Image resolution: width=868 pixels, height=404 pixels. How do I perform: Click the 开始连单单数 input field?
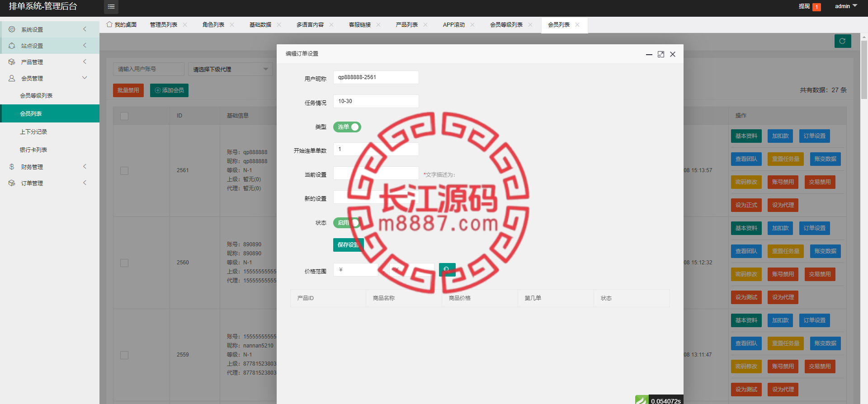(x=376, y=149)
